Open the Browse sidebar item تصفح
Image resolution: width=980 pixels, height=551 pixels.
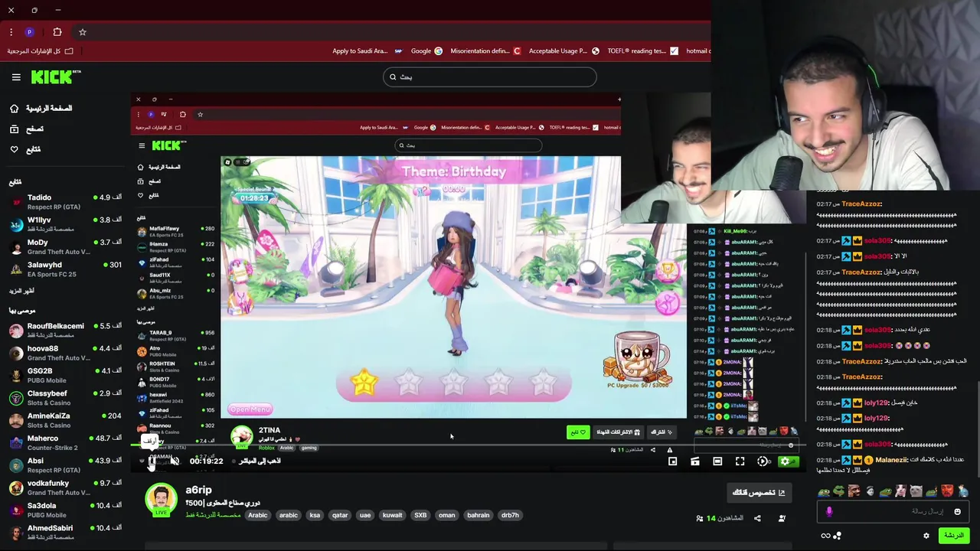pos(27,129)
